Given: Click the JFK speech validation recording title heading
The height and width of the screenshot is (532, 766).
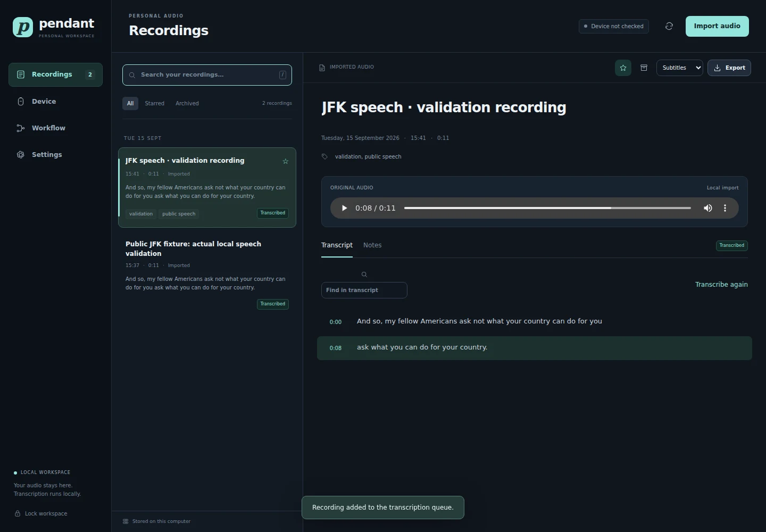Looking at the screenshot, I should 444,107.
